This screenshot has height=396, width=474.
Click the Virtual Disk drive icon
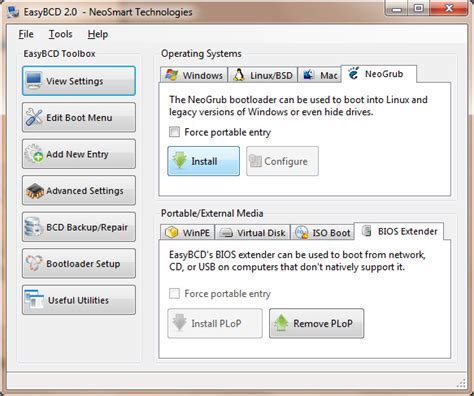click(x=227, y=233)
